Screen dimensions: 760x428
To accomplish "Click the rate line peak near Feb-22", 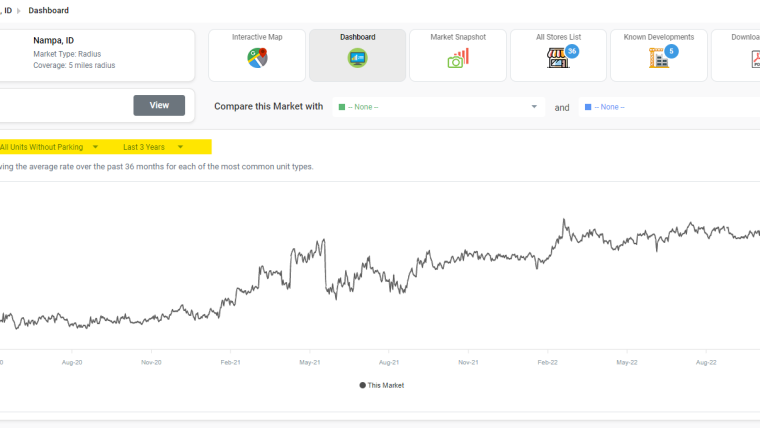I will click(564, 220).
